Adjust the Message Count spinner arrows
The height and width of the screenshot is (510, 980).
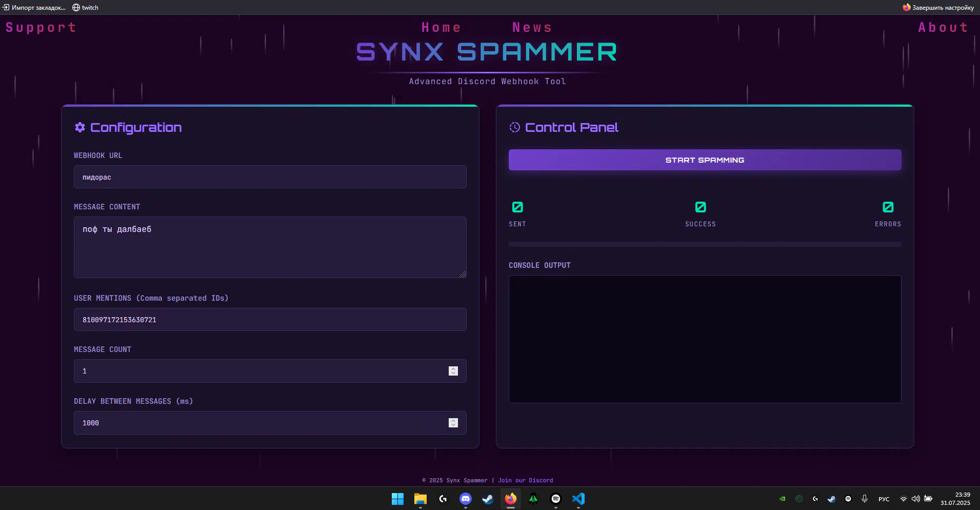453,371
